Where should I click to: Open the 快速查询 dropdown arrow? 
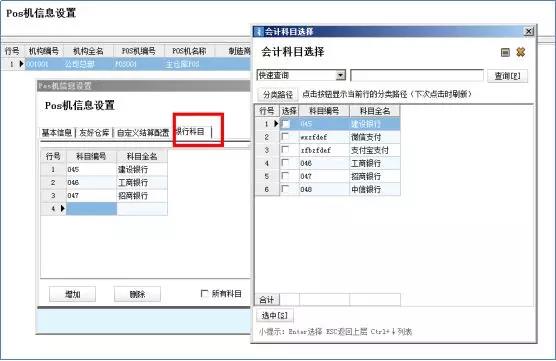[x=340, y=75]
